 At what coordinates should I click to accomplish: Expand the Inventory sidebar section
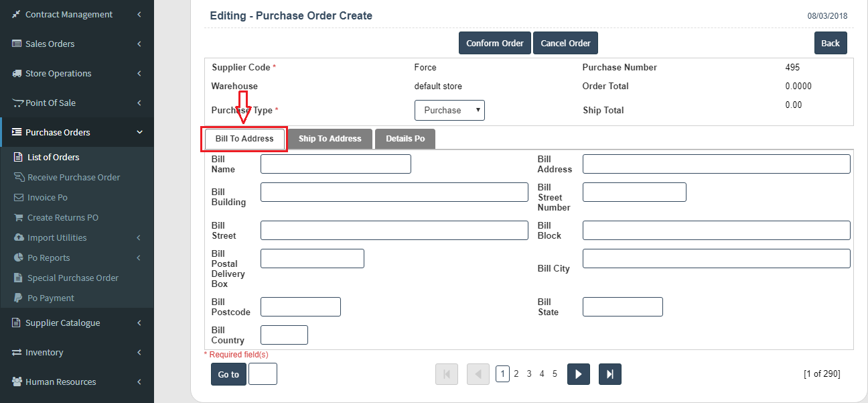point(139,352)
